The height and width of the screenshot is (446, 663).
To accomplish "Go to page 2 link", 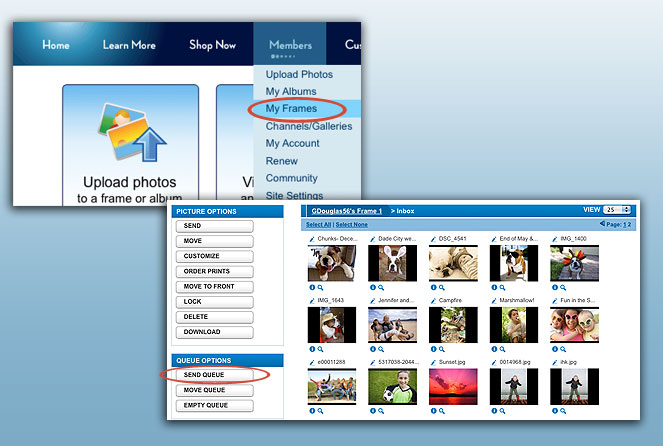I will [629, 224].
